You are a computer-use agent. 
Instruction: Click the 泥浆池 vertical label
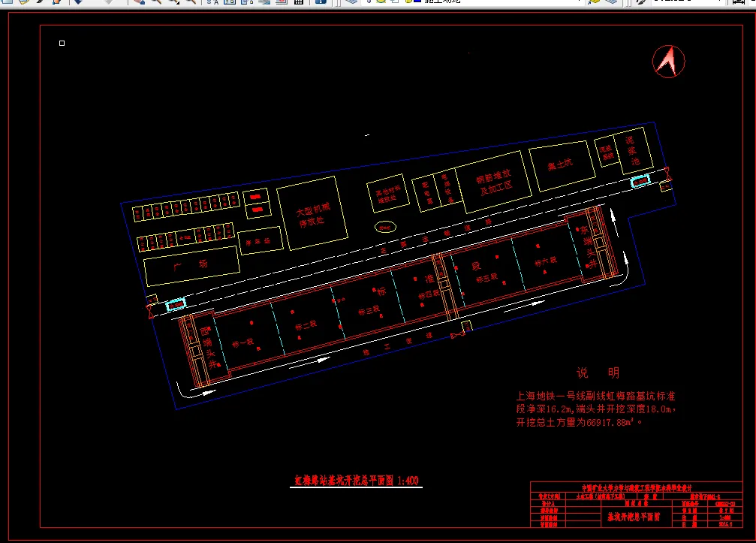pyautogui.click(x=633, y=150)
